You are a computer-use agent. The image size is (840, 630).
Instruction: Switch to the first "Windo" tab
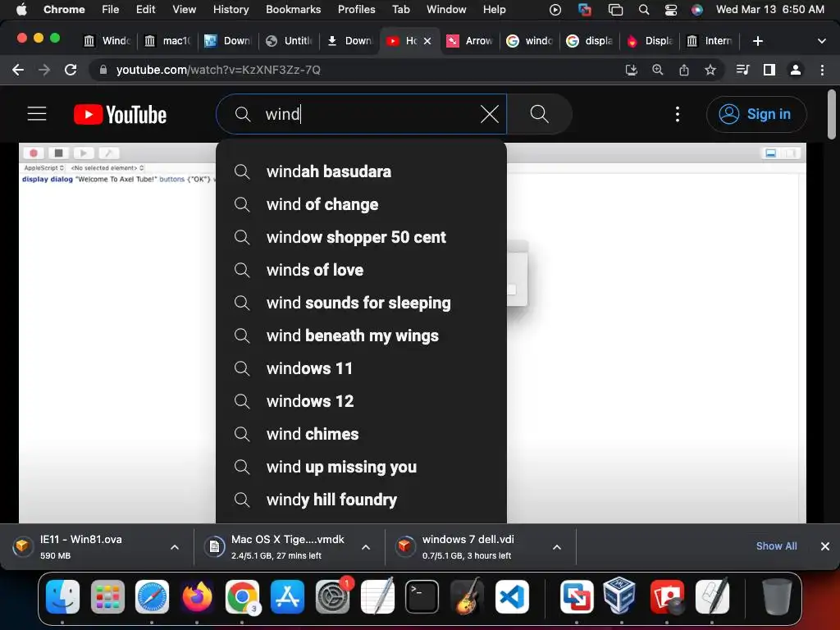pyautogui.click(x=107, y=41)
